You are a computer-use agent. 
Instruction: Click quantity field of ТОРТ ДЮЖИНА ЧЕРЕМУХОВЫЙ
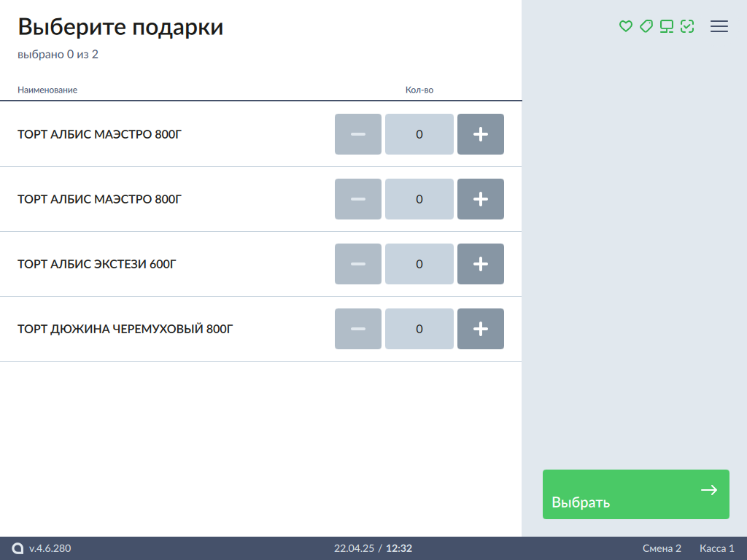[x=419, y=329]
